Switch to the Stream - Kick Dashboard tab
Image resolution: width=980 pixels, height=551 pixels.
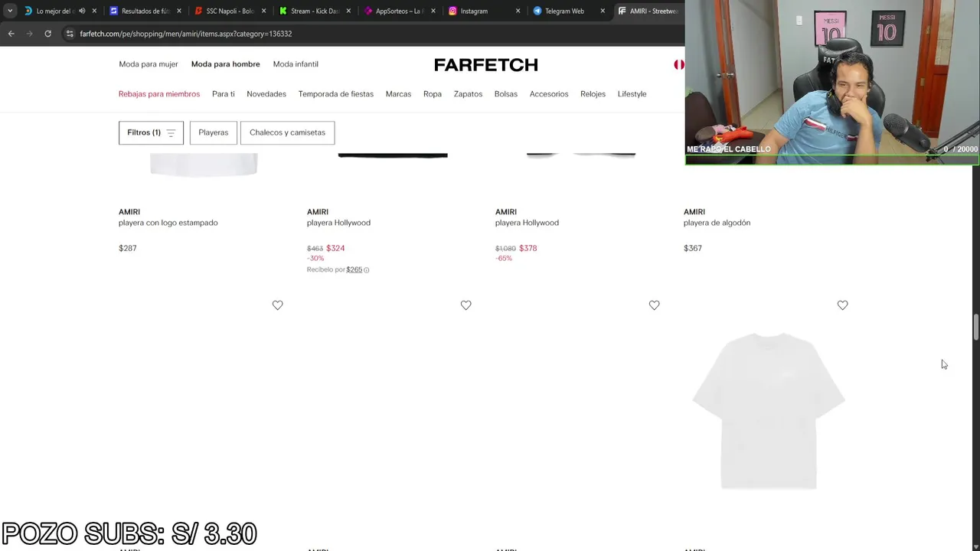314,11
